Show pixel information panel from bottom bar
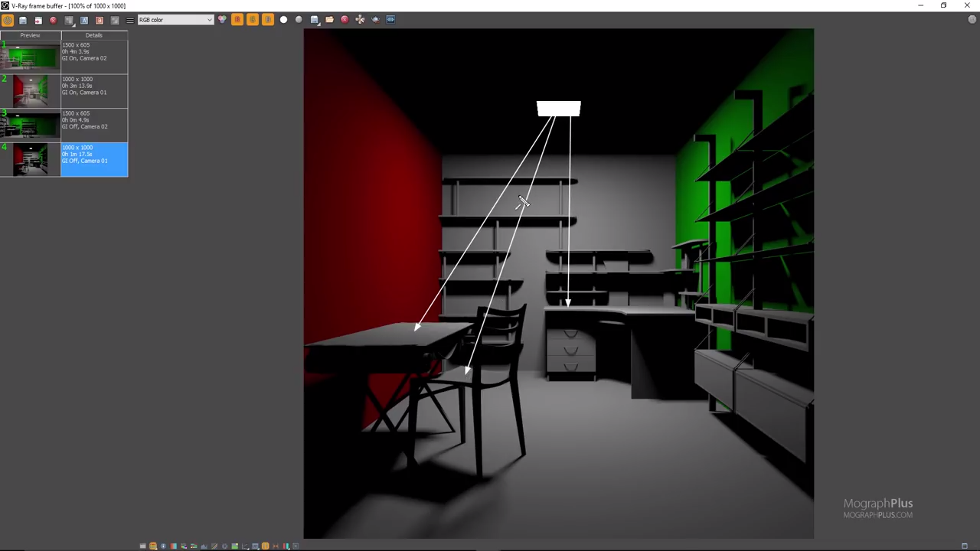 163,546
